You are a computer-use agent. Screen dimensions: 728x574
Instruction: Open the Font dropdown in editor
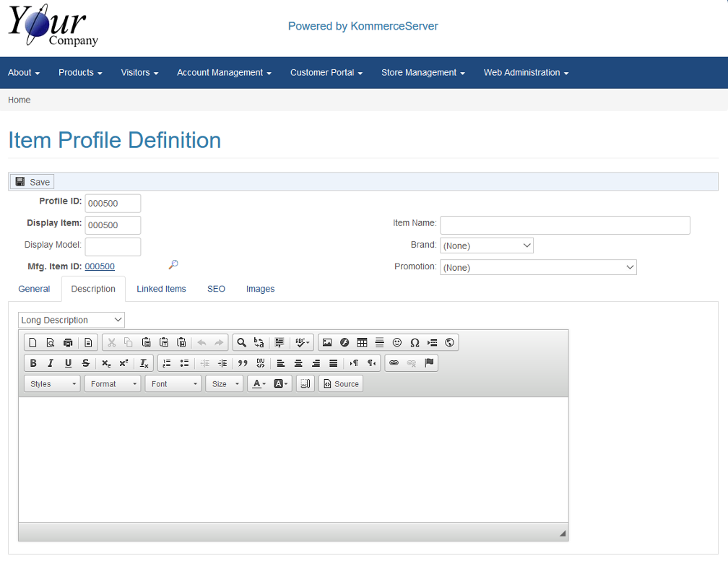pos(173,384)
